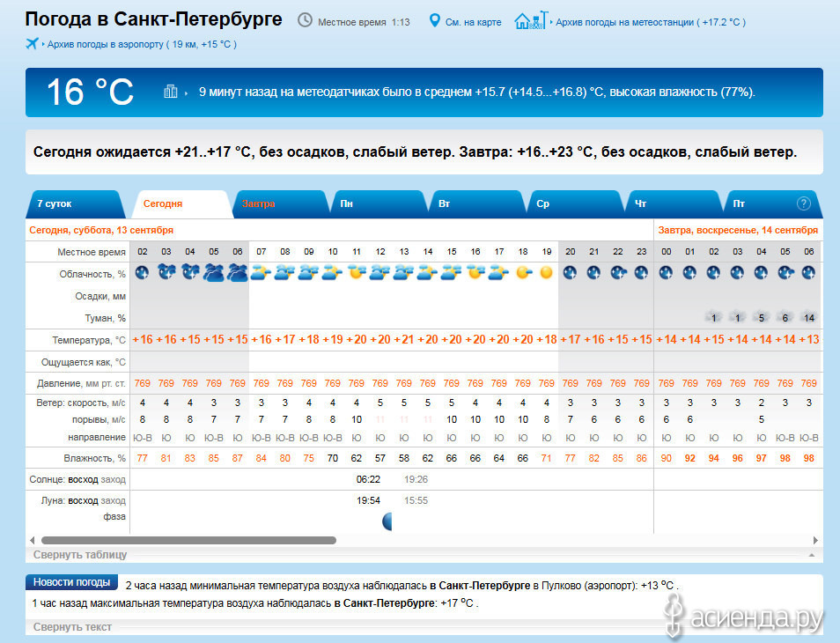Click the night cloudiness icon for hour 20
Image resolution: width=840 pixels, height=643 pixels.
(570, 273)
